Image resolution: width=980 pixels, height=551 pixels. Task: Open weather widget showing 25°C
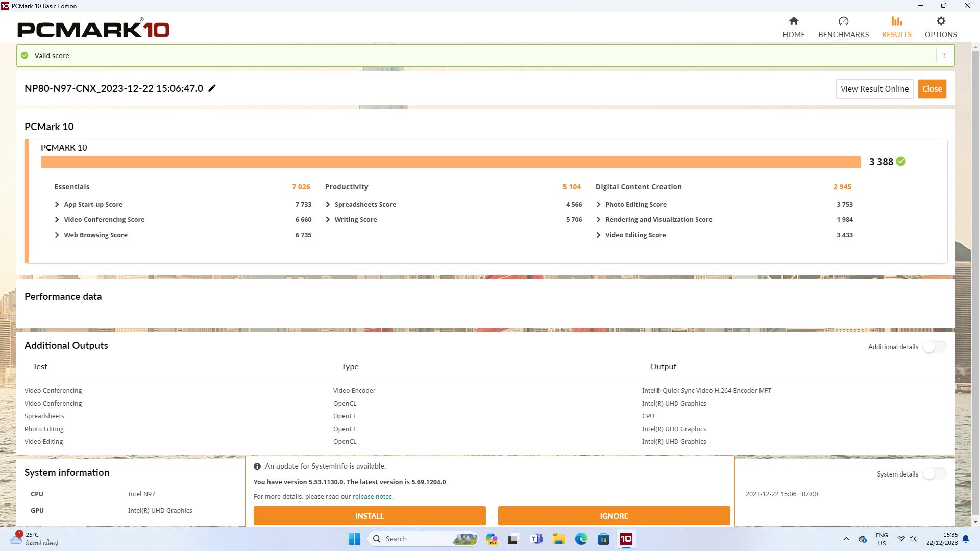(34, 538)
